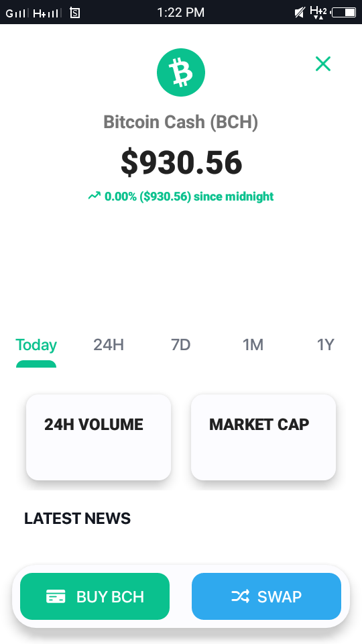Open the 24H VOLUME card

(99, 437)
